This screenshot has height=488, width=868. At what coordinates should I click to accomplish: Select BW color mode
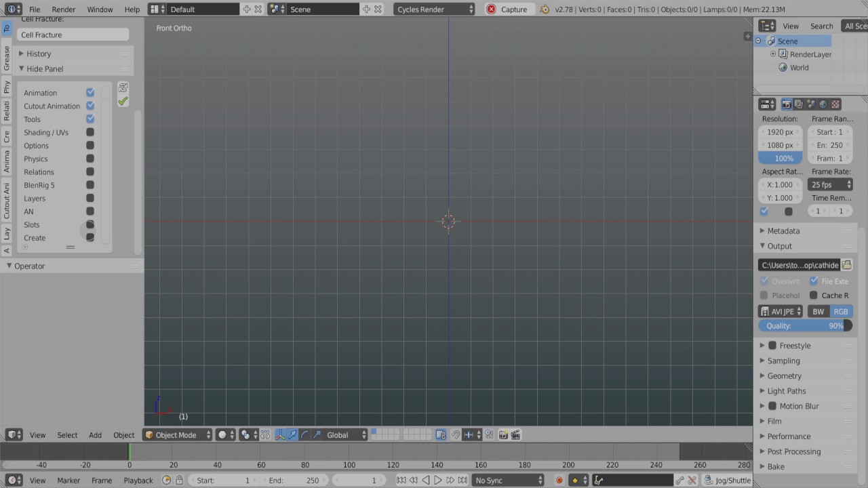(x=818, y=311)
